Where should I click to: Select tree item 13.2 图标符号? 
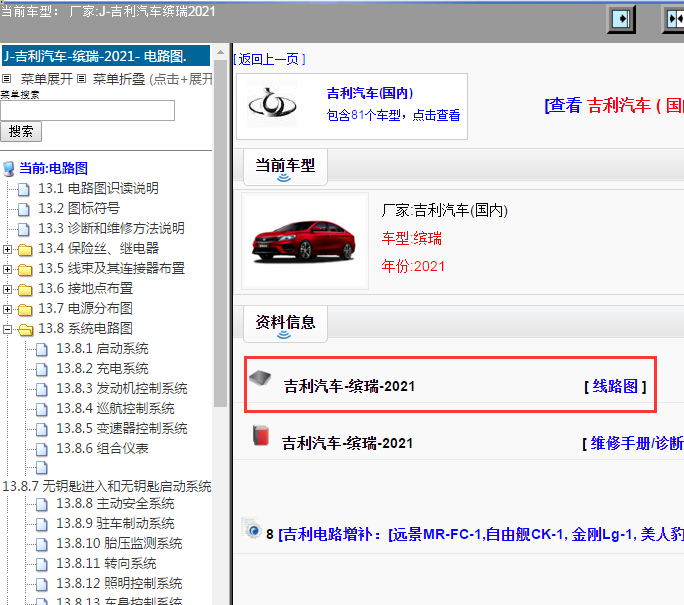click(79, 209)
